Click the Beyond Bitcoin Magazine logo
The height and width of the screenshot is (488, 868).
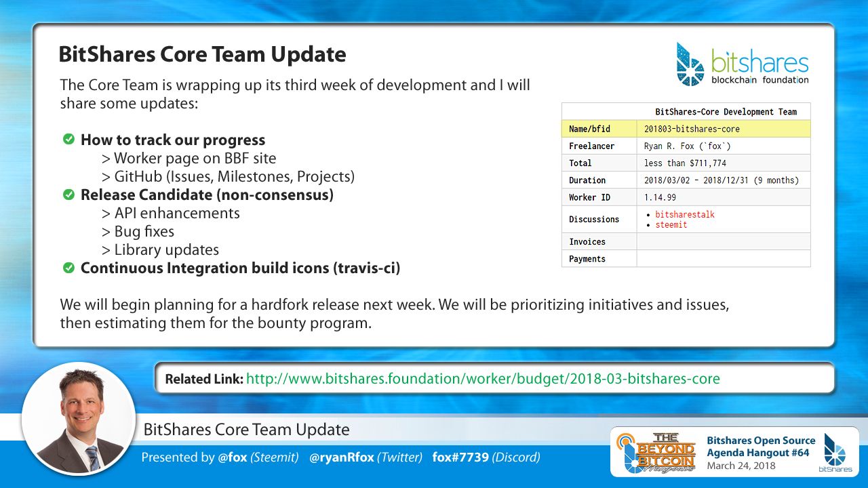coord(656,452)
